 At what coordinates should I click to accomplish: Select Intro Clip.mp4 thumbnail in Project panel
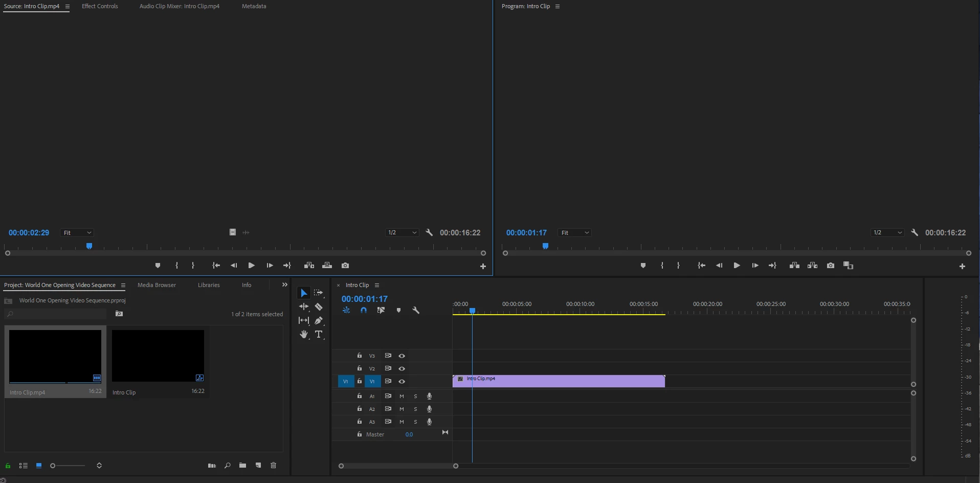tap(55, 356)
